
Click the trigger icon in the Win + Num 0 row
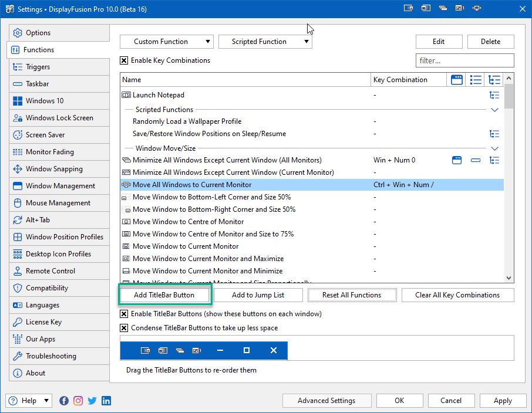pos(494,160)
